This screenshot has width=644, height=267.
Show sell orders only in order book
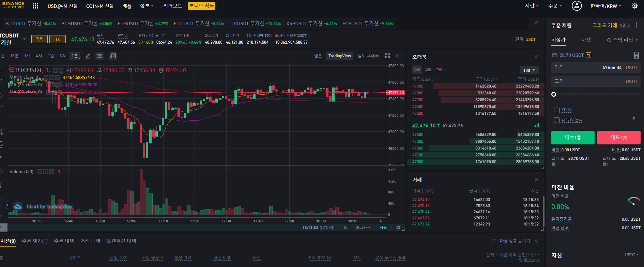[439, 69]
